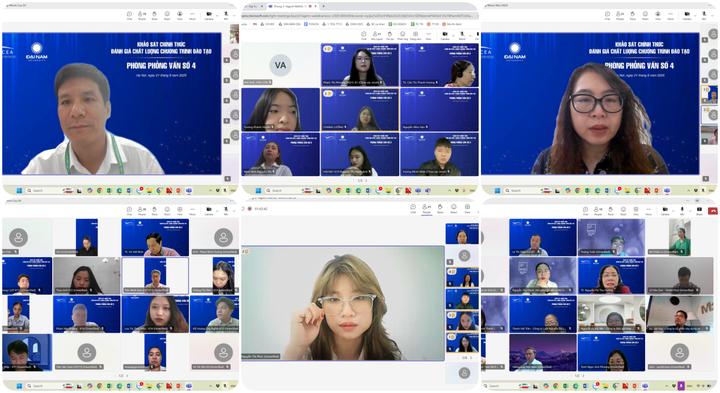This screenshot has height=393, width=720.
Task: Open View options in blonde woman's meeting window
Action: point(467,208)
